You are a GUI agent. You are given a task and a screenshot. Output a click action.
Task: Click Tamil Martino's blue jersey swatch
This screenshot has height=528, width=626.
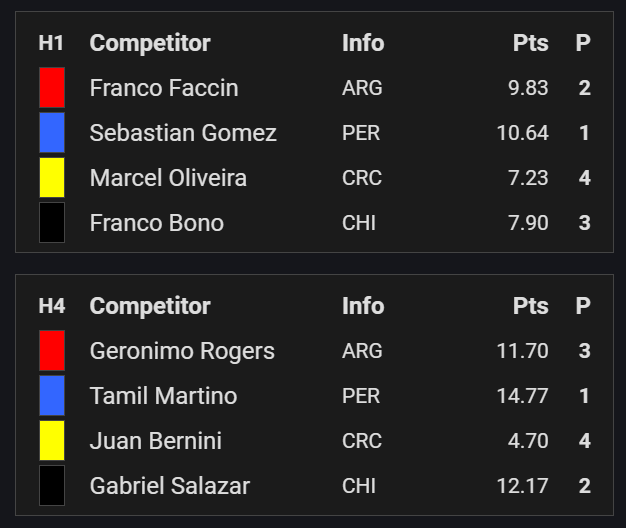coord(52,396)
